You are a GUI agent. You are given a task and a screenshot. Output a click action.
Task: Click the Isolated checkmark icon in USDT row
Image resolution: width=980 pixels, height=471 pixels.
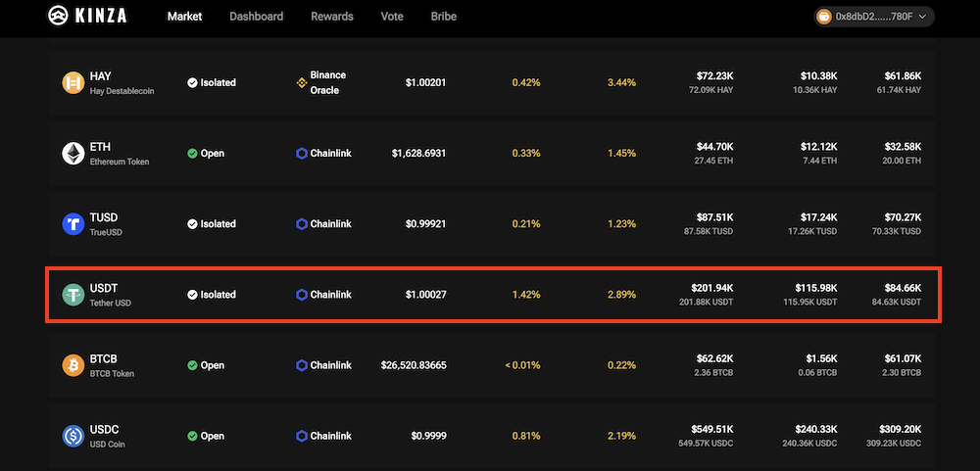(192, 294)
